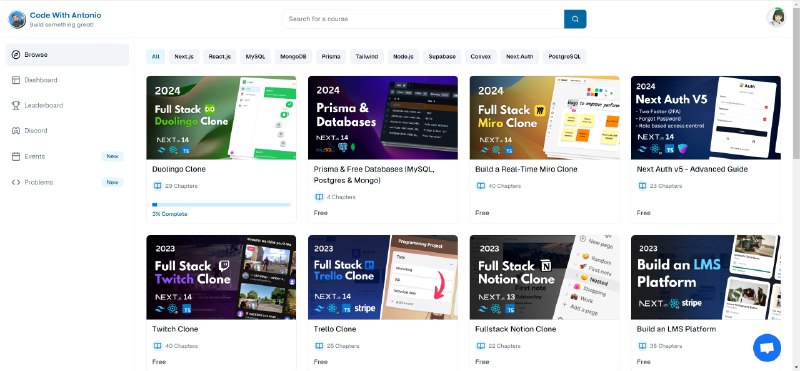Open the chat support bubble
The width and height of the screenshot is (800, 371).
(x=767, y=348)
